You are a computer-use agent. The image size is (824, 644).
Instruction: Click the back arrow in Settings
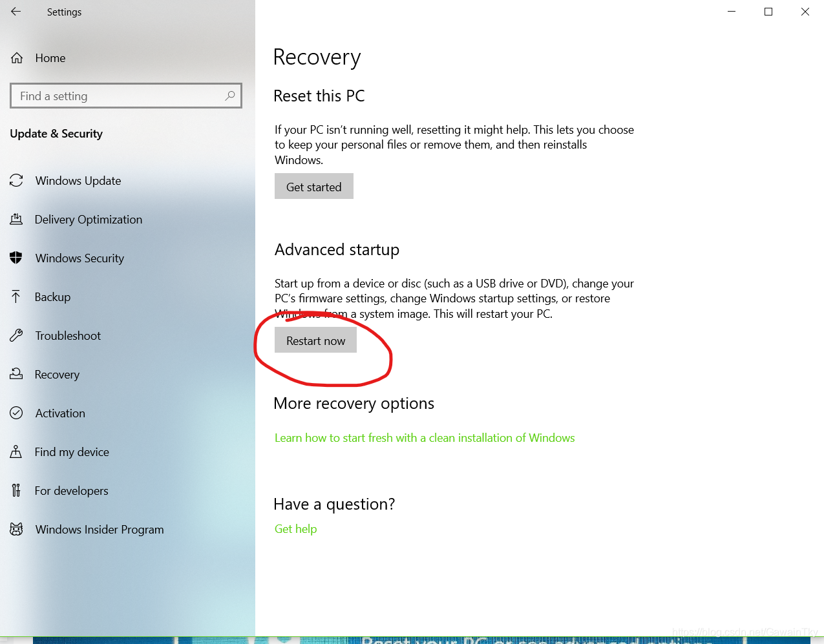click(16, 12)
